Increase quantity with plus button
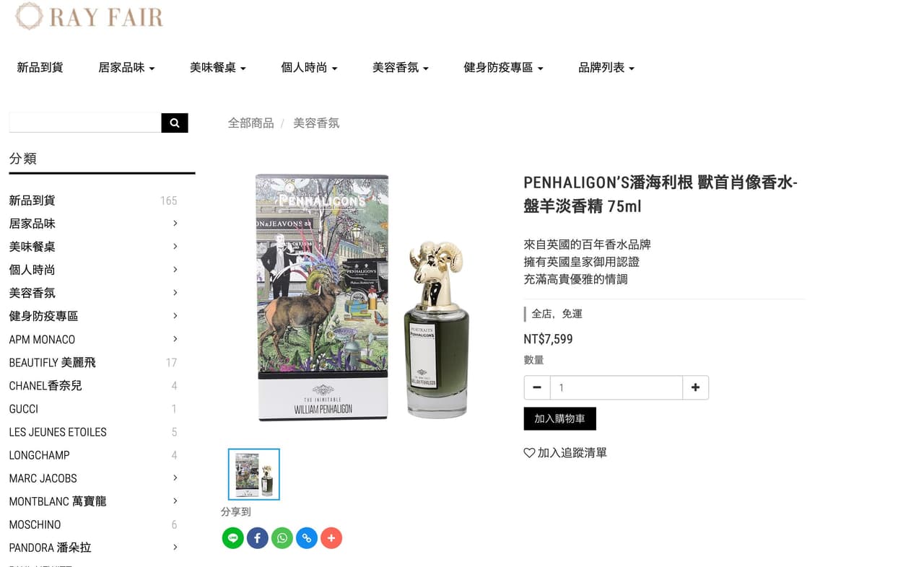 coord(695,387)
